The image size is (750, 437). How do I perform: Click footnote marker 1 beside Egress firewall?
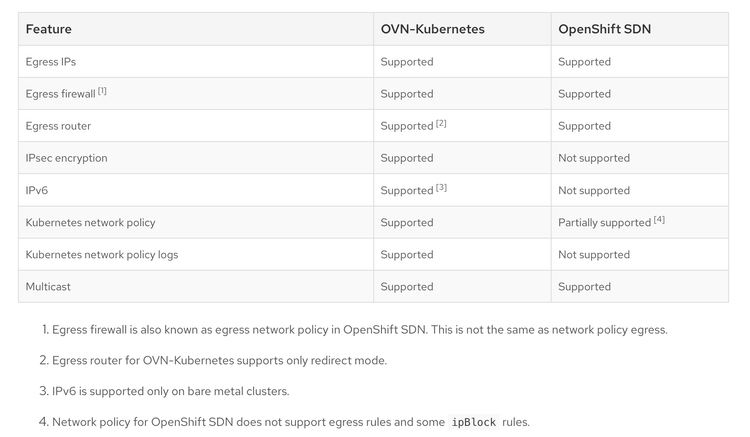[x=102, y=91]
